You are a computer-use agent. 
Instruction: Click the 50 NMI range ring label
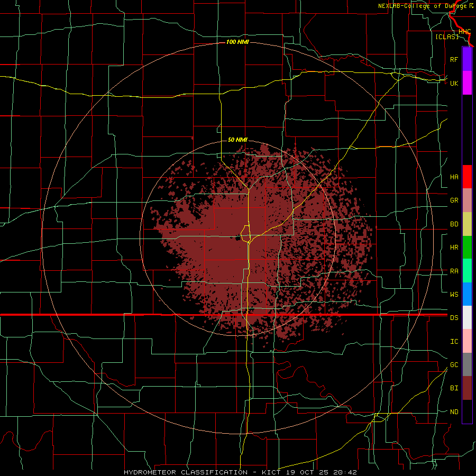[x=237, y=140]
